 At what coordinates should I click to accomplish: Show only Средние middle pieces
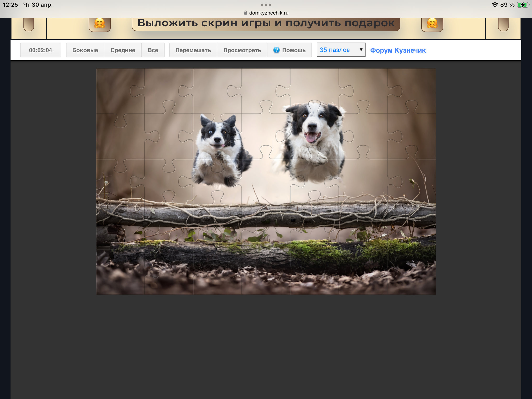point(123,50)
